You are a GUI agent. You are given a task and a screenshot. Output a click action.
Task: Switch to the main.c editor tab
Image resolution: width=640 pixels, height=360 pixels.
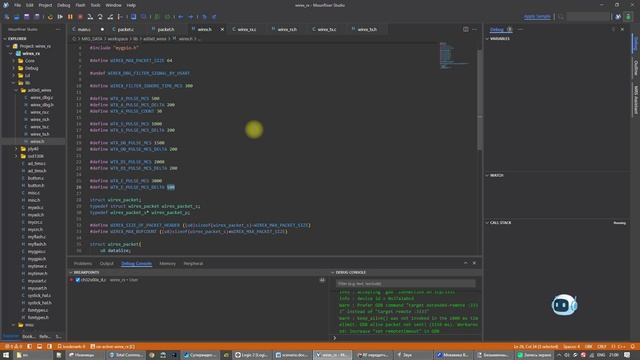click(84, 29)
